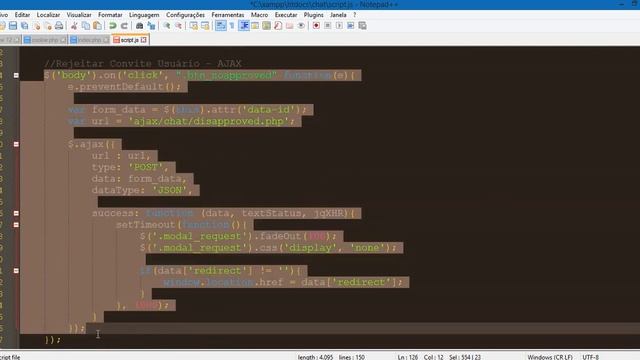This screenshot has width=640, height=360.
Task: Open the Linguagem menu
Action: click(x=144, y=15)
